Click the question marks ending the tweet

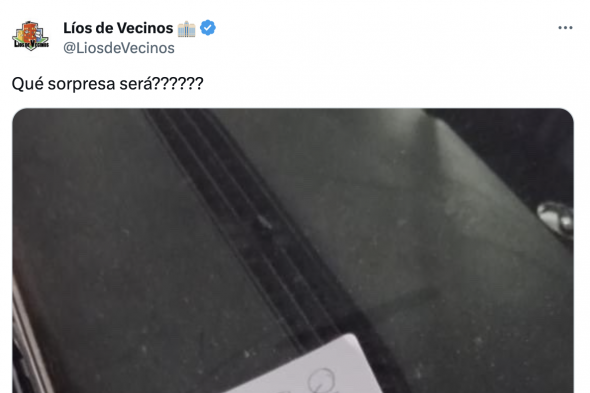coord(178,83)
